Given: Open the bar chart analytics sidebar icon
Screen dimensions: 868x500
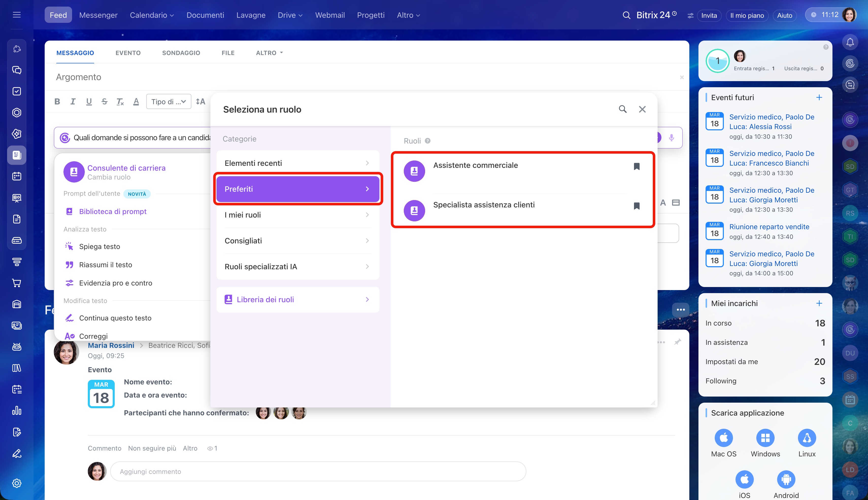Looking at the screenshot, I should [x=16, y=411].
